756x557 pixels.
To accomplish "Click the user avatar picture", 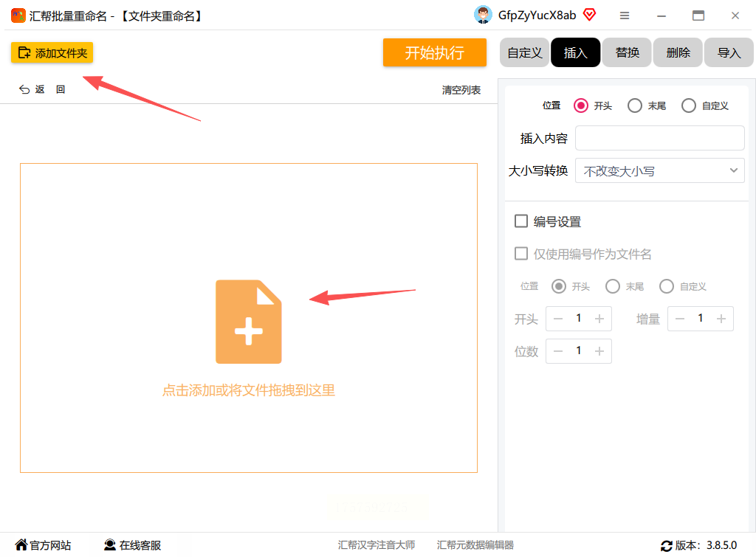I will [x=483, y=15].
